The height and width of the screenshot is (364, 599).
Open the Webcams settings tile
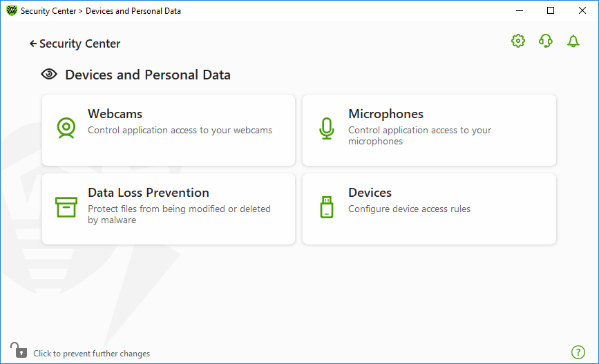click(x=169, y=131)
